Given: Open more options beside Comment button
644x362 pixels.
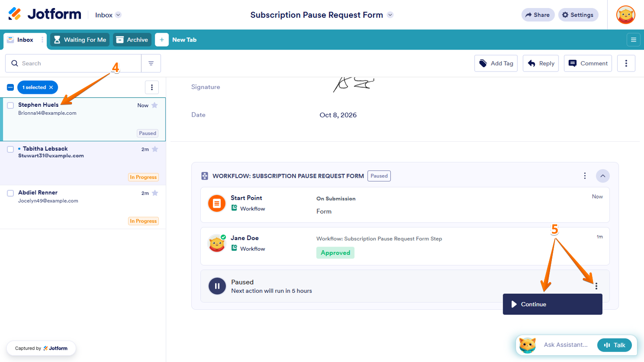Looking at the screenshot, I should pyautogui.click(x=626, y=63).
